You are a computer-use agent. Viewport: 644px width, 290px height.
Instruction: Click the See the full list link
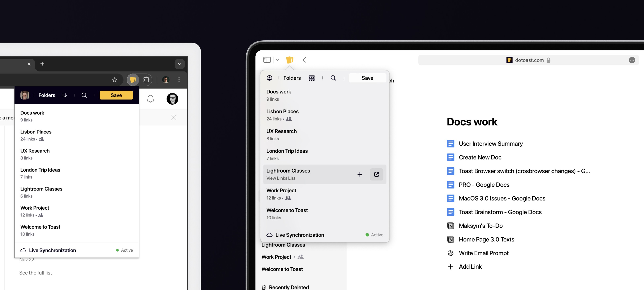coord(35,273)
